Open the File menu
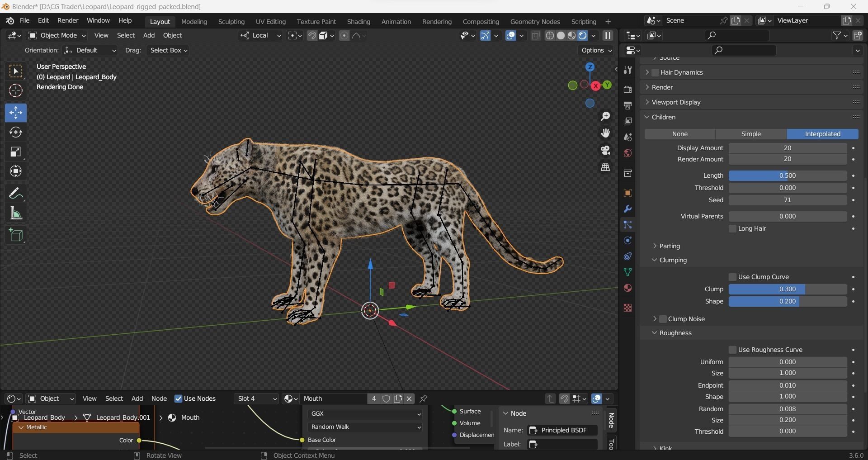 click(x=24, y=20)
